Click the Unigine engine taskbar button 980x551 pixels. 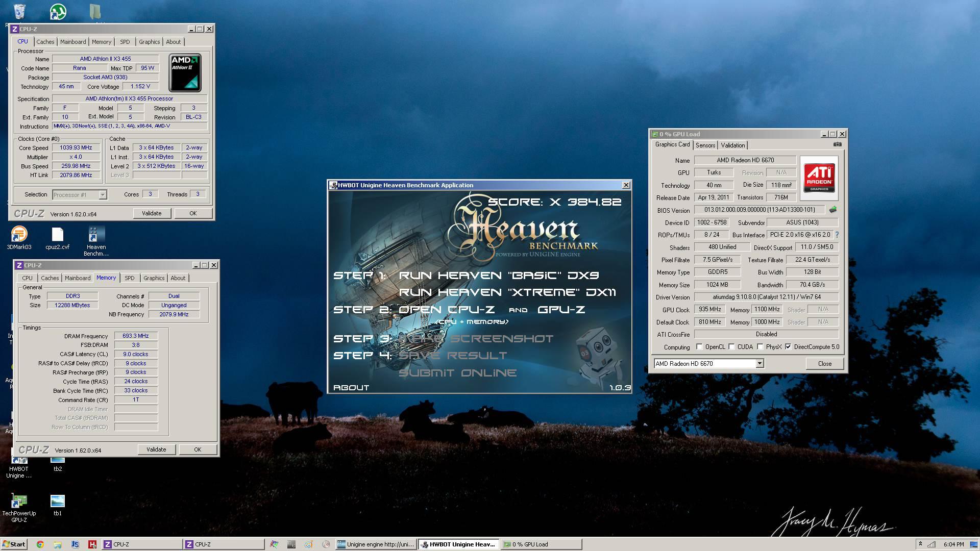376,544
